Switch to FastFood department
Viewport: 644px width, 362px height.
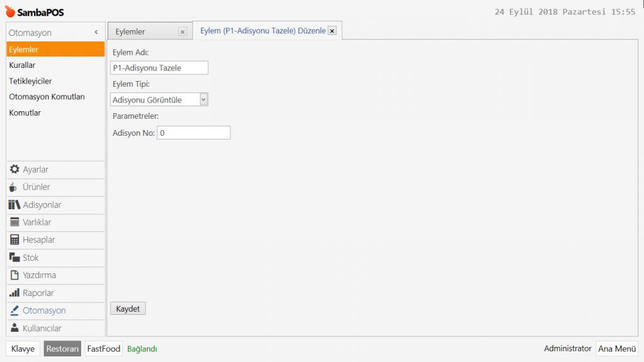103,349
